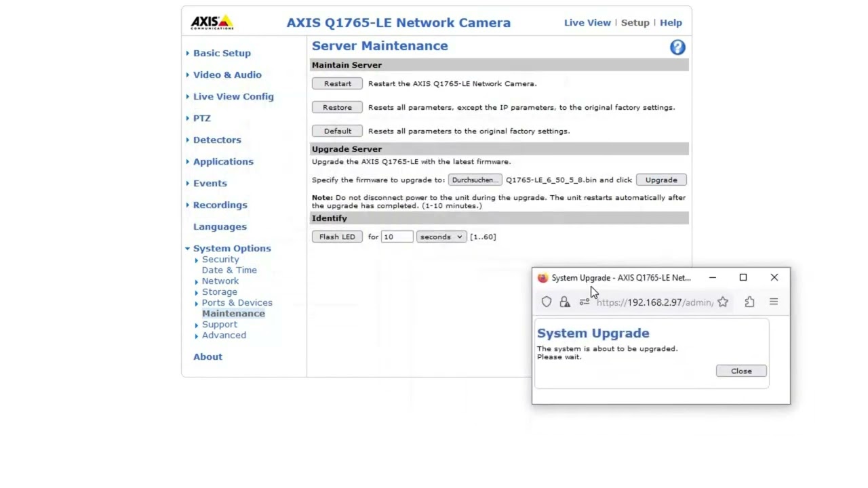Expand the Recordings menu
The image size is (868, 488).
pyautogui.click(x=220, y=205)
